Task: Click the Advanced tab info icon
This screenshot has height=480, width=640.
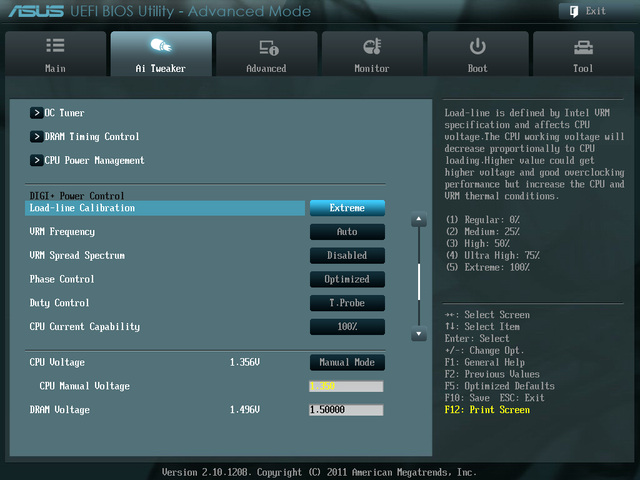Action: pyautogui.click(x=269, y=48)
